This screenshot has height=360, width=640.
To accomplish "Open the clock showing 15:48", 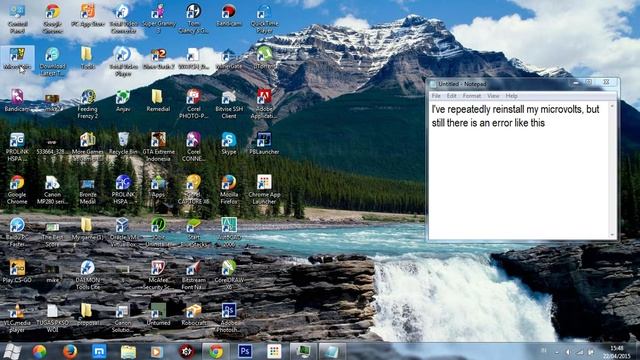I will coord(617,351).
